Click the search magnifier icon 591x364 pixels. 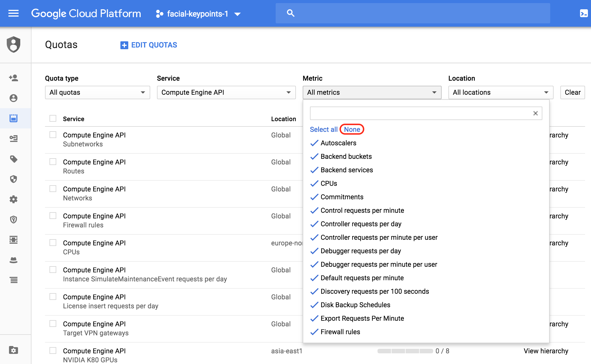(x=291, y=13)
